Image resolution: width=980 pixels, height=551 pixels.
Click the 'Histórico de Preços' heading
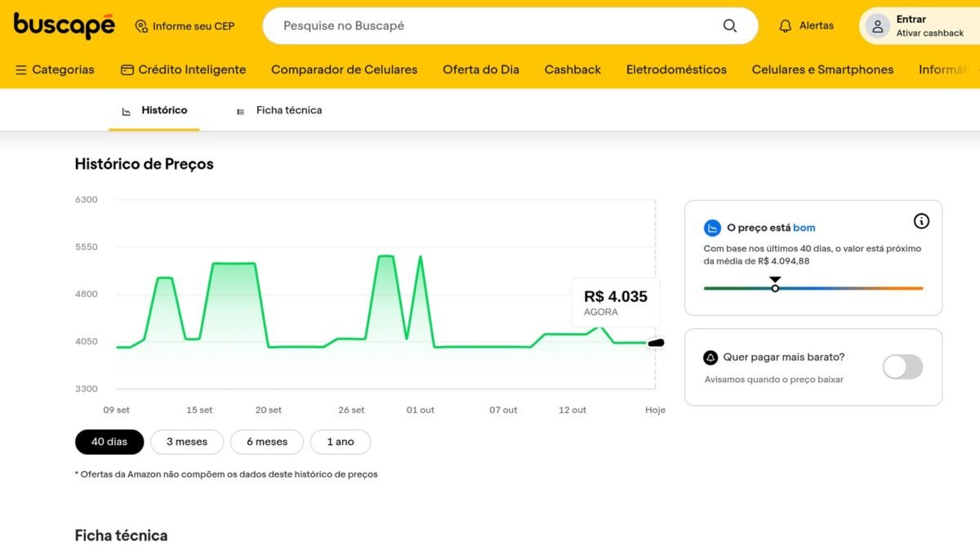[x=145, y=164]
